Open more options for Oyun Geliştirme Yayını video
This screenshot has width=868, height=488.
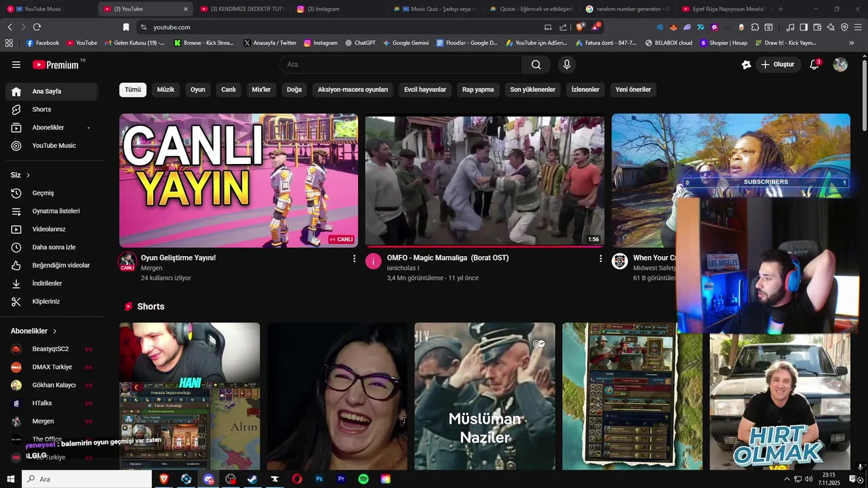354,258
